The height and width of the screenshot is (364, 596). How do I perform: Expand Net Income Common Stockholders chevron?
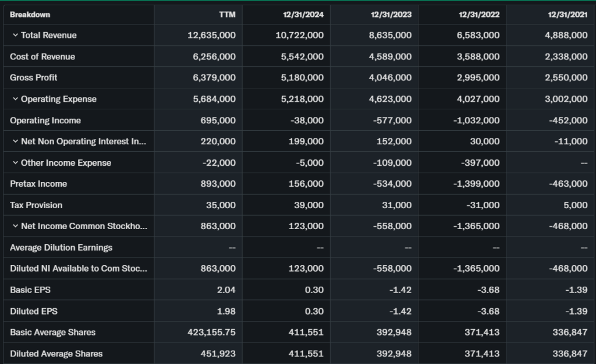pyautogui.click(x=15, y=227)
